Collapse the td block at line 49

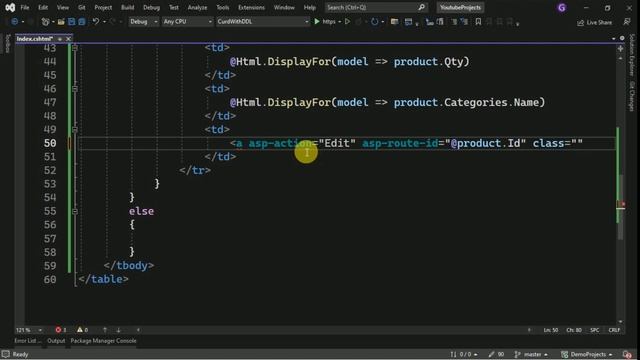(75, 129)
